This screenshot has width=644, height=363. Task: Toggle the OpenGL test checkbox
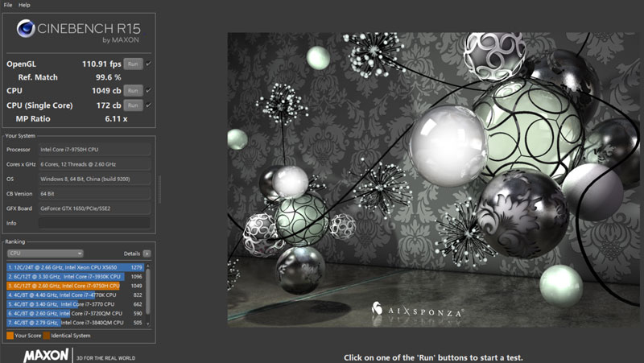(x=149, y=64)
